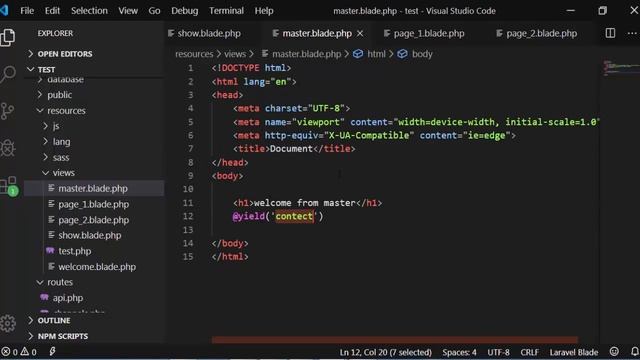This screenshot has width=640, height=360.
Task: Expand the js folder
Action: [56, 126]
